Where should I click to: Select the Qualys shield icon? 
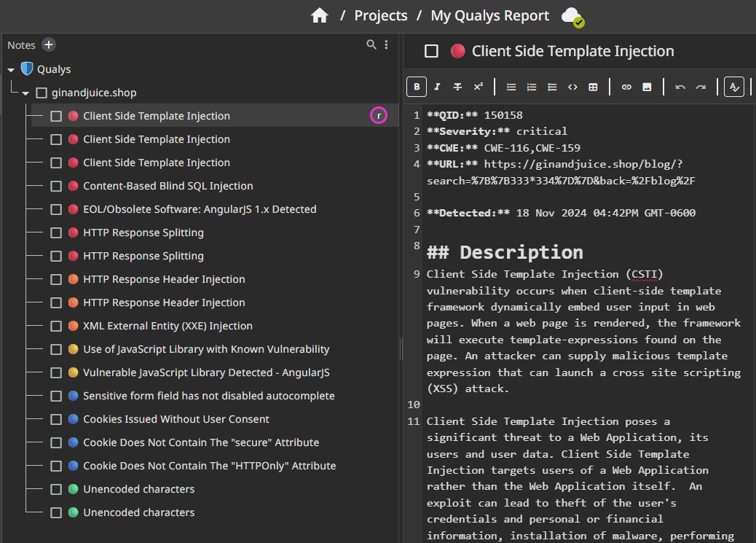[x=27, y=69]
